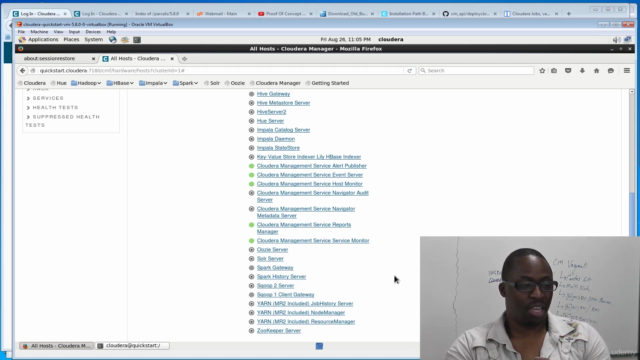The width and height of the screenshot is (640, 360).
Task: Bookmark this page with star icon
Action: pyautogui.click(x=542, y=71)
